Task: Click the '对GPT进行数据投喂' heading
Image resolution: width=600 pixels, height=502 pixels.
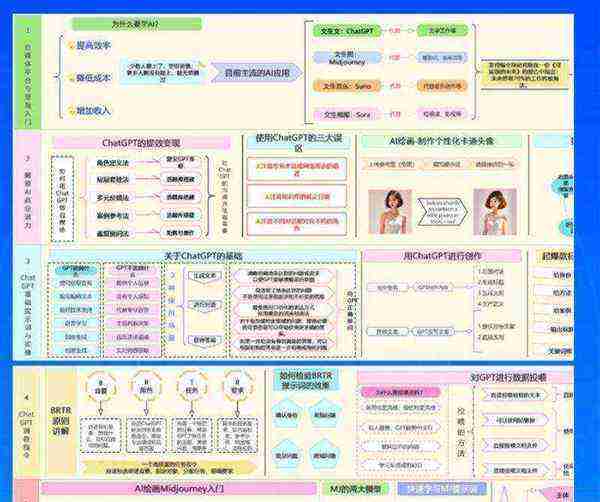Action: (x=465, y=378)
